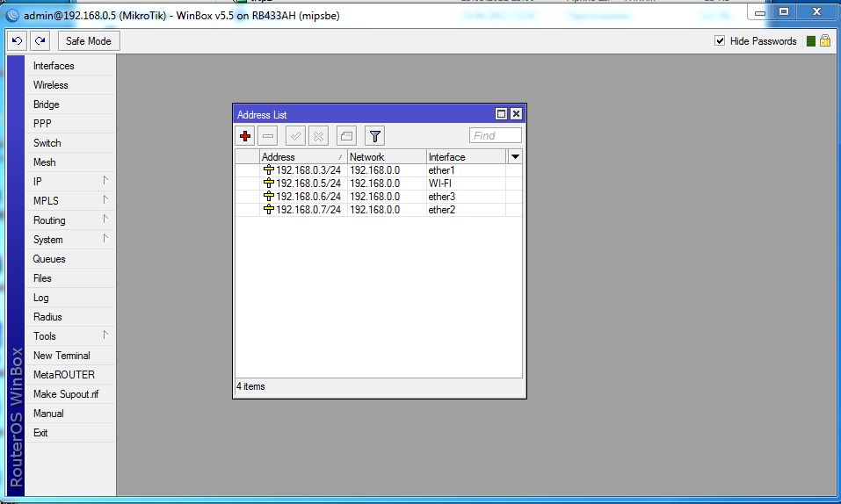Click the Enable checkmark button in Address List

coord(295,136)
